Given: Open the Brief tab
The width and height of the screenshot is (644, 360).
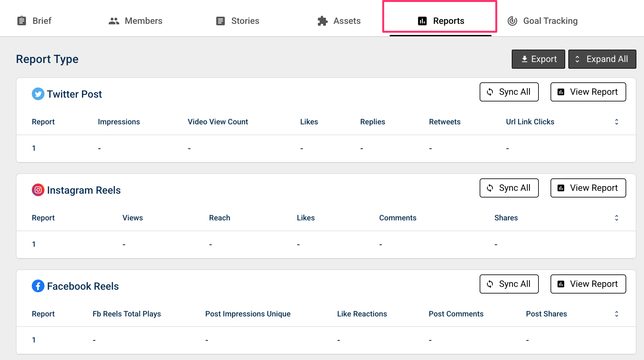Looking at the screenshot, I should click(x=34, y=21).
